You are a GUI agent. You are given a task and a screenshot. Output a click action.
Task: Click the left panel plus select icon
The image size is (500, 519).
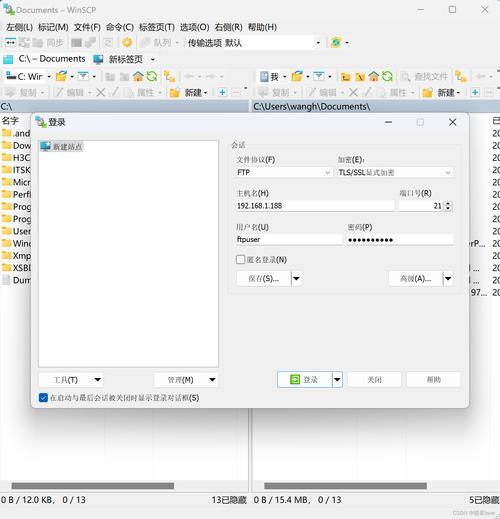coord(222,92)
